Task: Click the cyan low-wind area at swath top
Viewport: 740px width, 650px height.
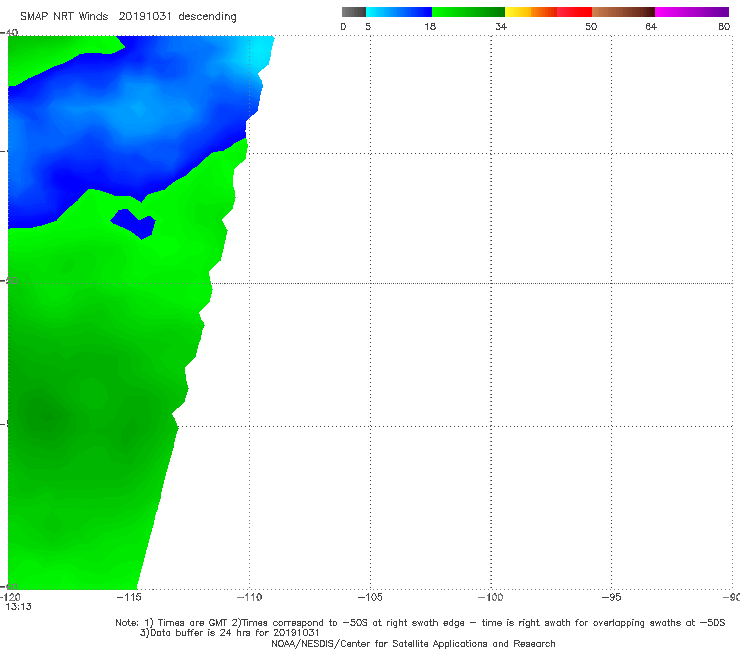Action: pos(261,52)
